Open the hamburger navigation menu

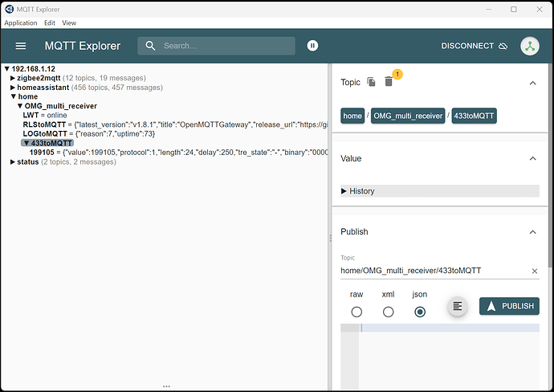tap(21, 46)
